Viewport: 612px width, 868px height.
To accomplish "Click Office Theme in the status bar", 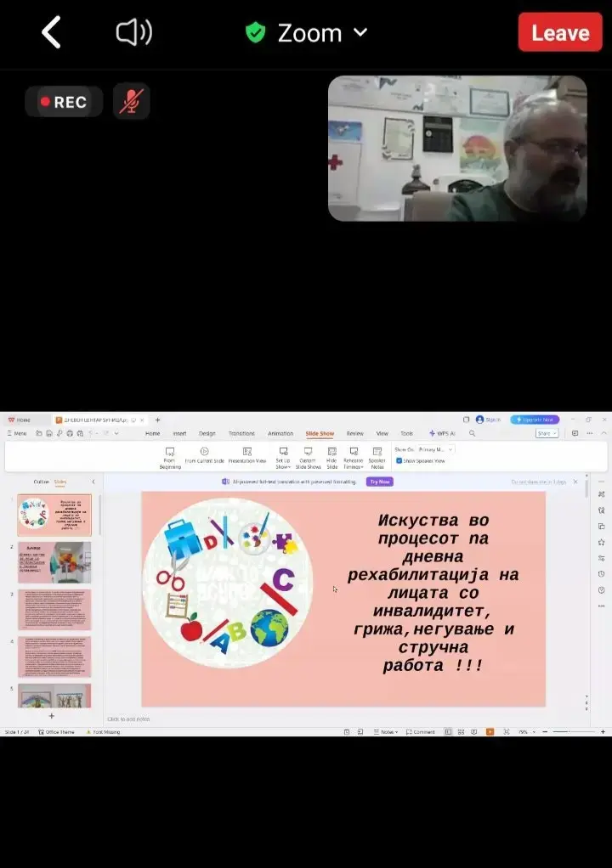I will coord(56,732).
